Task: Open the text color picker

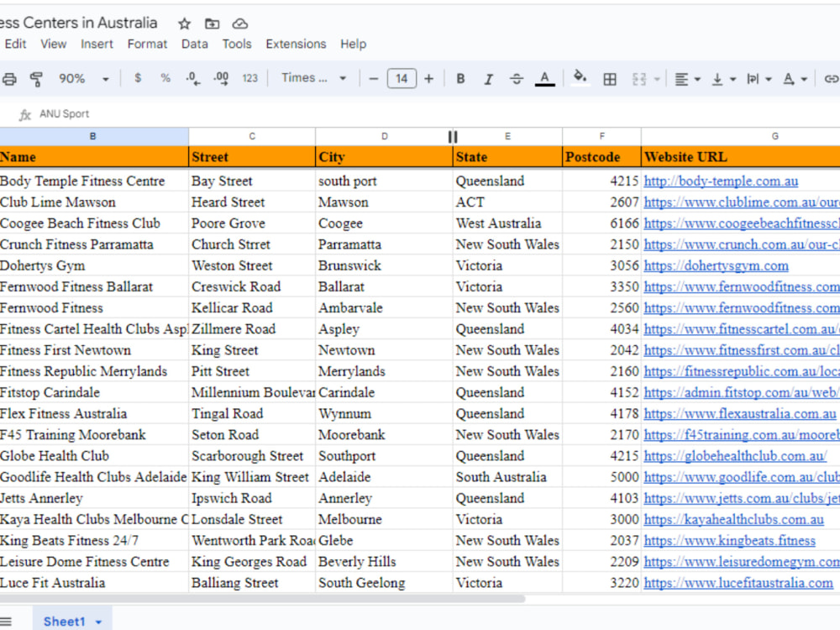Action: click(545, 79)
